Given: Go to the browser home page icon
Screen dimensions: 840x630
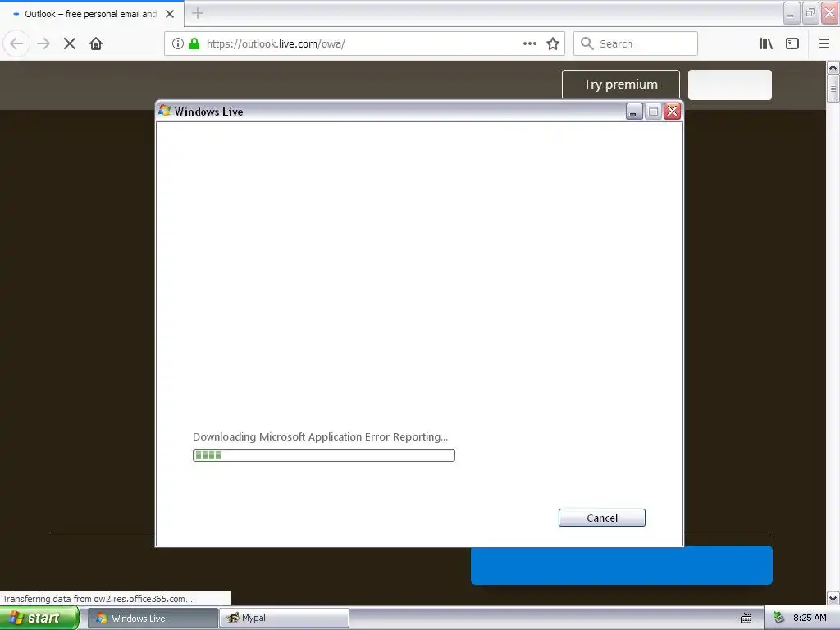Looking at the screenshot, I should click(x=96, y=43).
